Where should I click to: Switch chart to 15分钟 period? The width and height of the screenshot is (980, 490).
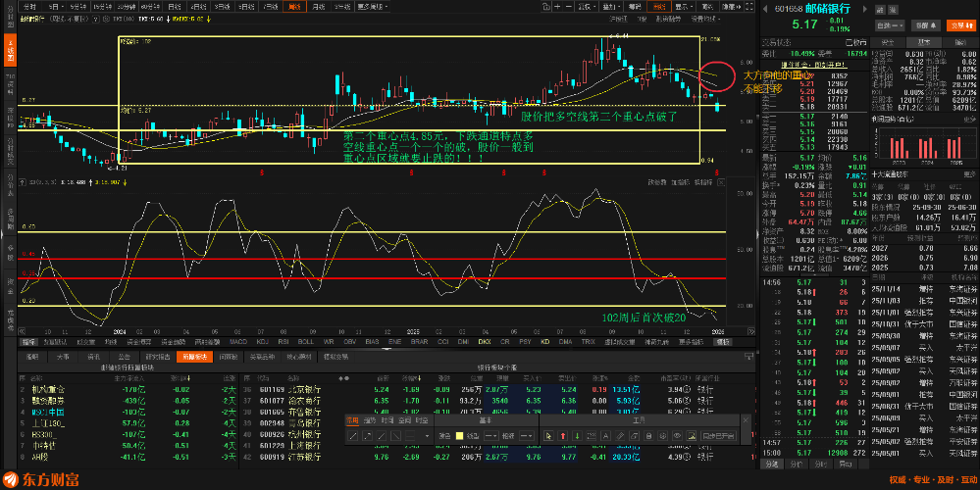click(x=102, y=6)
